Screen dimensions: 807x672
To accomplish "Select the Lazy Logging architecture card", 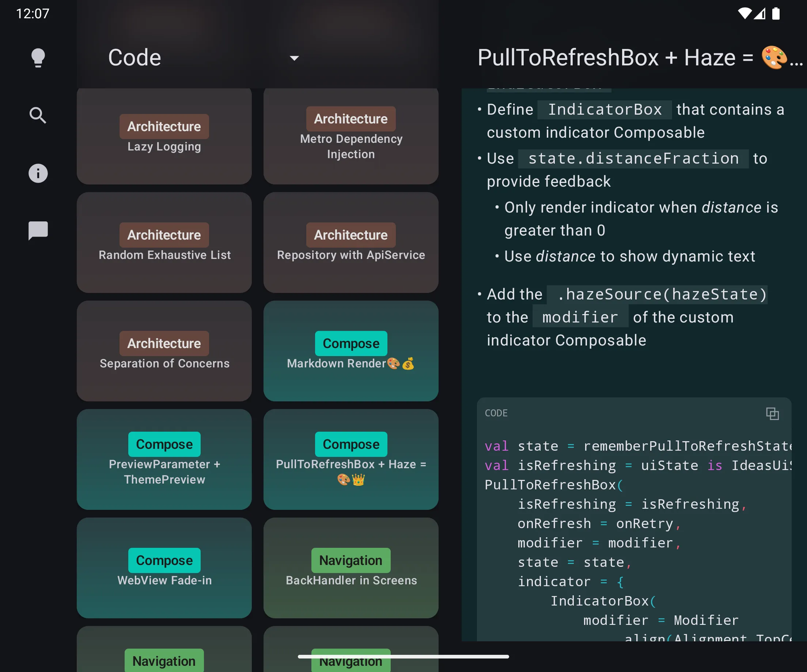I will pyautogui.click(x=164, y=136).
